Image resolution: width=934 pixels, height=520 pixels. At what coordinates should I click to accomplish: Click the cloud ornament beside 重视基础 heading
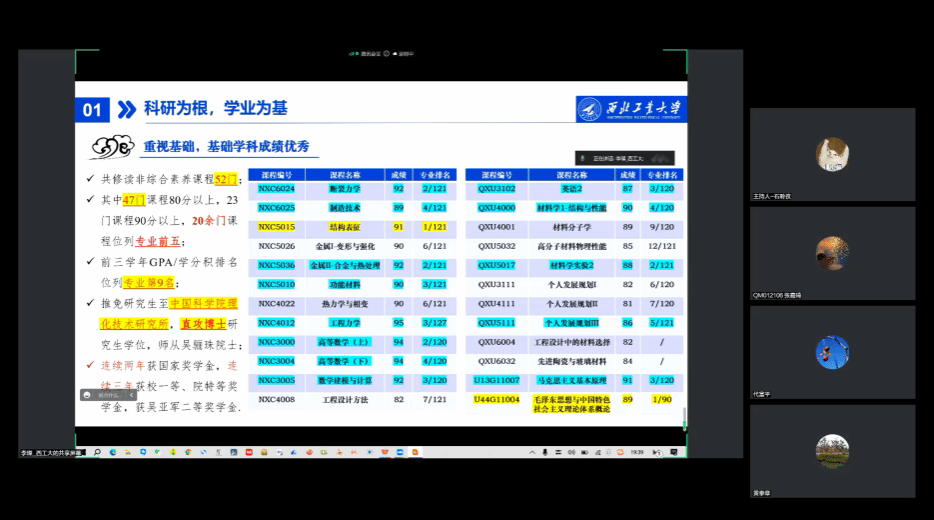tap(111, 148)
